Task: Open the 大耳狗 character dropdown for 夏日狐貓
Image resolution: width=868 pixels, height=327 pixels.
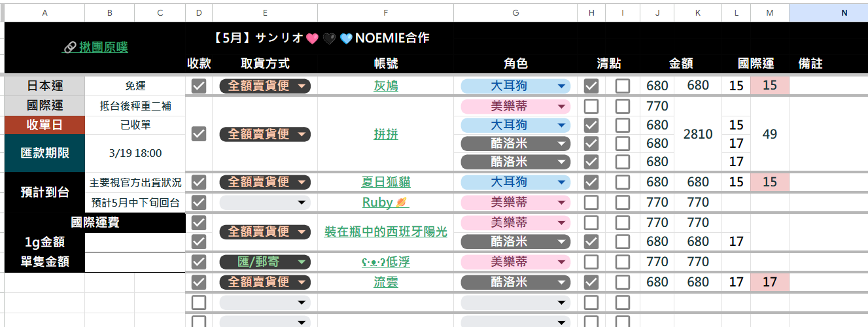Action: [515, 182]
